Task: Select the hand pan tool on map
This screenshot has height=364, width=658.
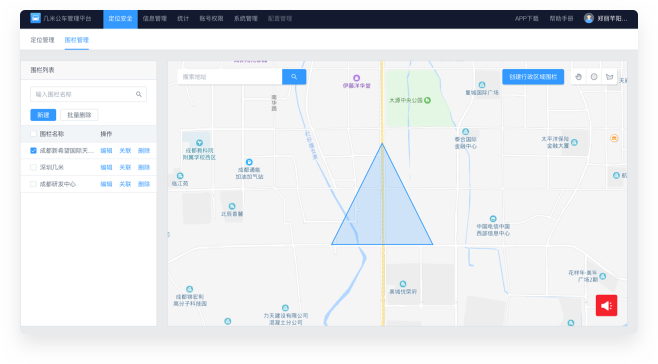Action: [x=579, y=77]
